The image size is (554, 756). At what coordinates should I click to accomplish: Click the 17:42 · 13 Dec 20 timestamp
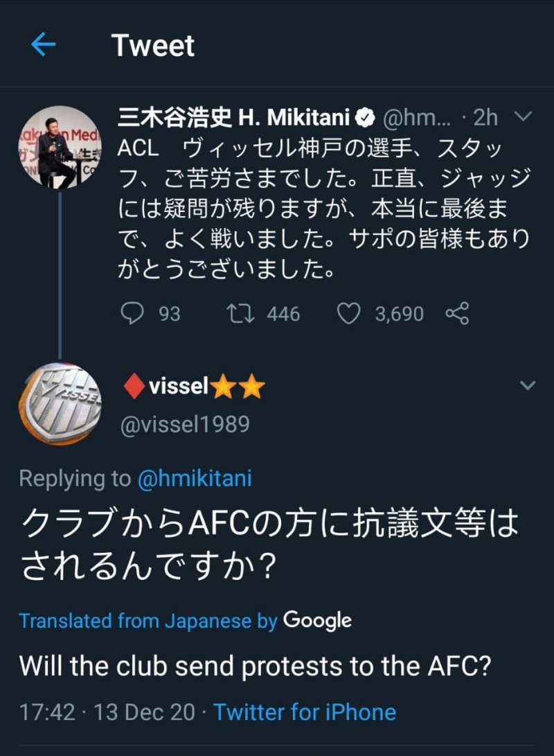point(107,712)
